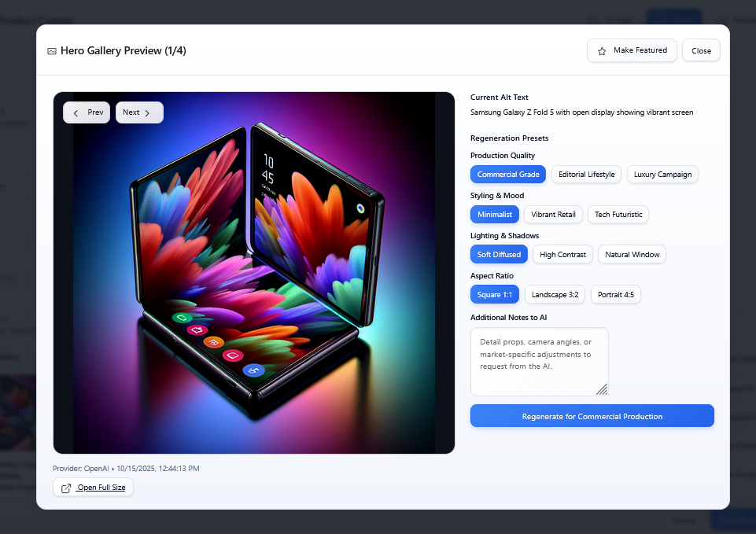Select the Editorial Lifestyle quality preset
The image size is (756, 534).
click(x=586, y=175)
